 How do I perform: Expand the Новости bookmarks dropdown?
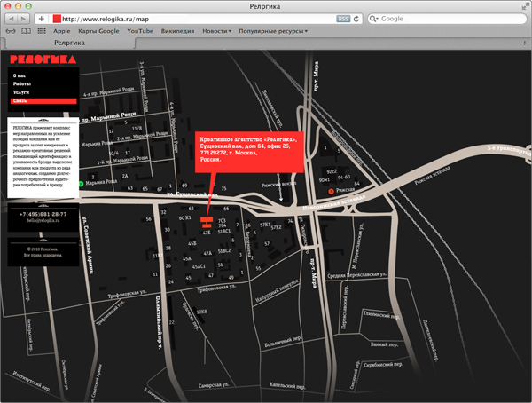216,31
